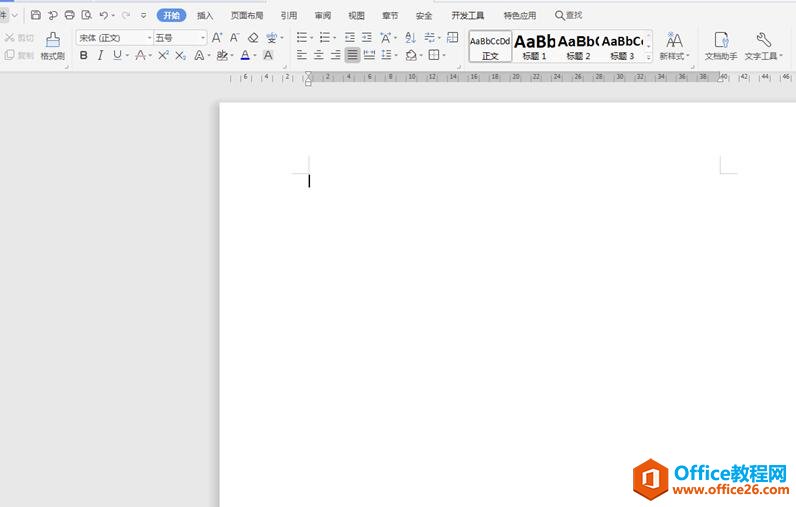
Task: Click the Sort icon in paragraph group
Action: coord(410,38)
